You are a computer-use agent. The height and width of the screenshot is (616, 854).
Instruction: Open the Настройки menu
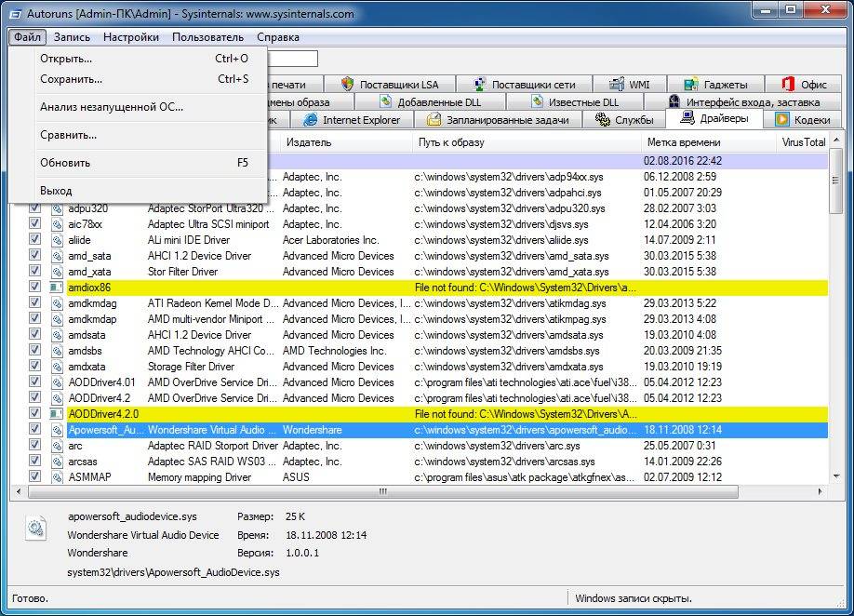click(x=131, y=37)
